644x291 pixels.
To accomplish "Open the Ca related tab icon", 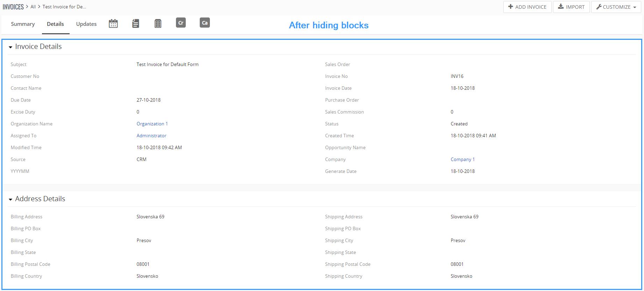I will pos(205,23).
